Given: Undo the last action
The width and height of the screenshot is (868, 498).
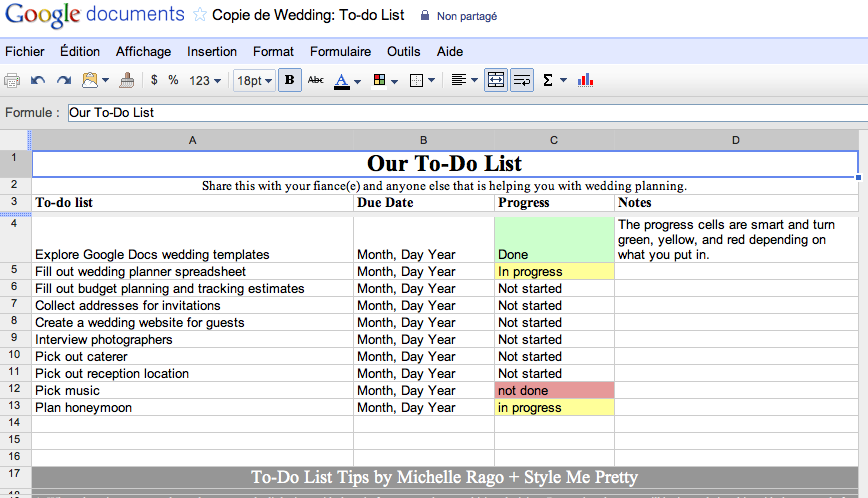Looking at the screenshot, I should (38, 80).
